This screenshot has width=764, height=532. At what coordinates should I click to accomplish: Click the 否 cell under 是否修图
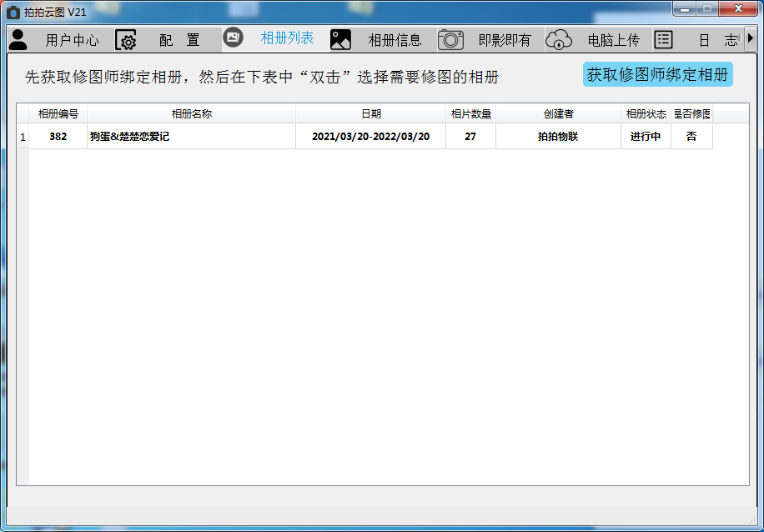[x=691, y=137]
